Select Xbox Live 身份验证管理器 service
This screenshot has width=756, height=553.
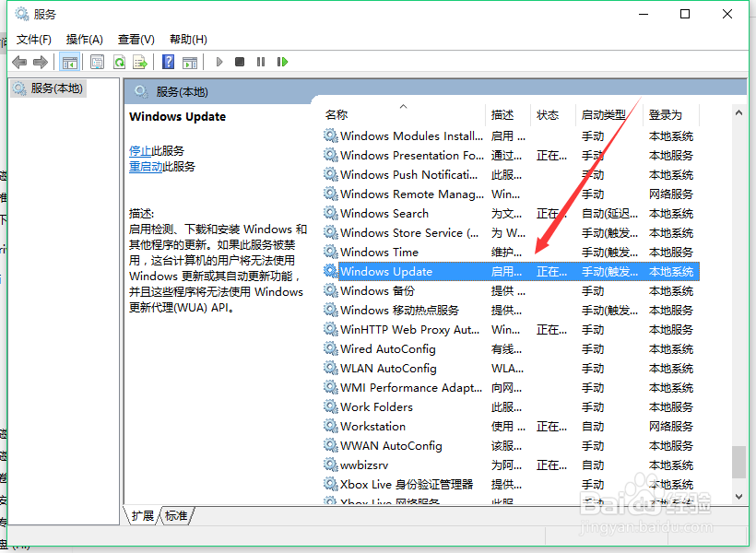(x=407, y=484)
